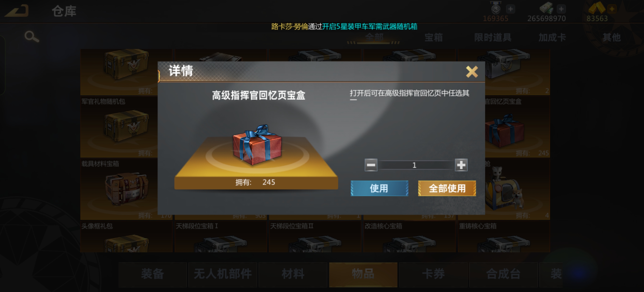644x292 pixels.
Task: Switch to the 限时道具 category tab
Action: click(x=493, y=37)
